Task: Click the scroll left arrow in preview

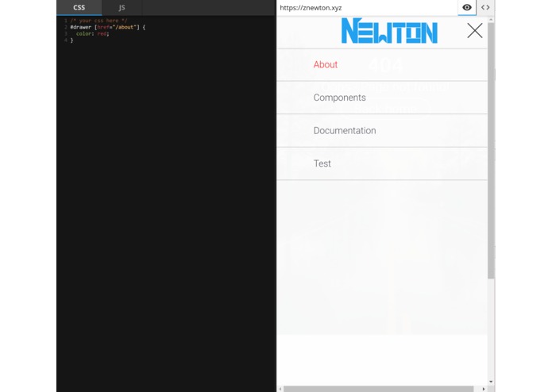Action: pos(280,389)
